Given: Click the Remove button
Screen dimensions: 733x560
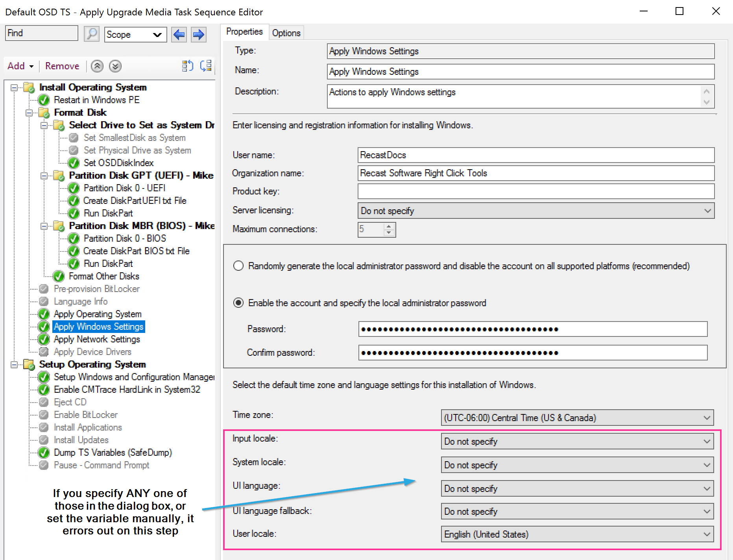Looking at the screenshot, I should [x=62, y=66].
